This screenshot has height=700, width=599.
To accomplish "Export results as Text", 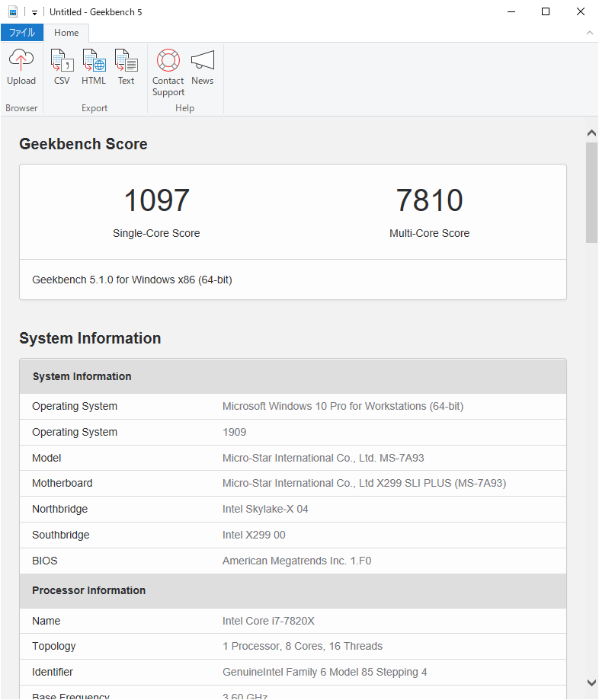I will (x=126, y=67).
